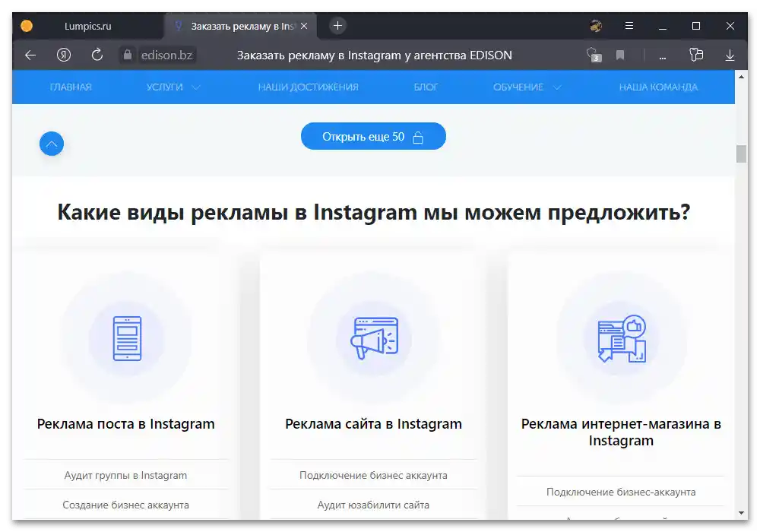This screenshot has width=760, height=532.
Task: Expand the ОБУЧЕНИЕ dropdown chevron
Action: (x=557, y=87)
